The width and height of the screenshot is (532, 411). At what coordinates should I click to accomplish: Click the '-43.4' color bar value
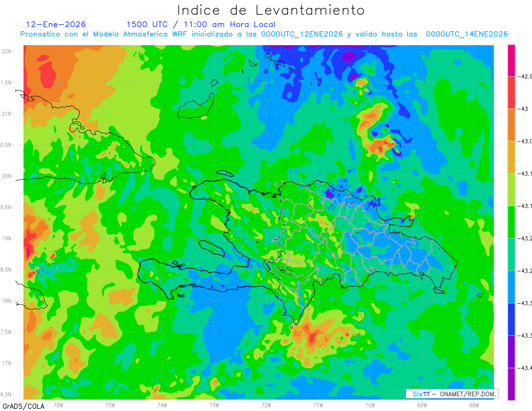[526, 368]
